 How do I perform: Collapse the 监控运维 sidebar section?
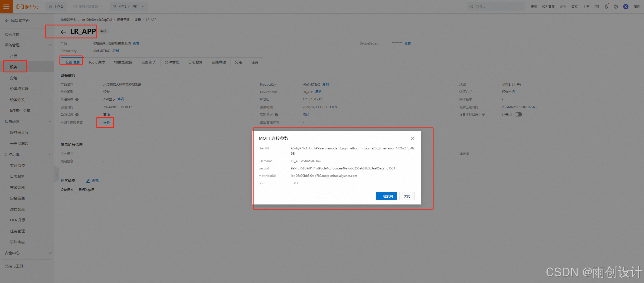click(50, 154)
